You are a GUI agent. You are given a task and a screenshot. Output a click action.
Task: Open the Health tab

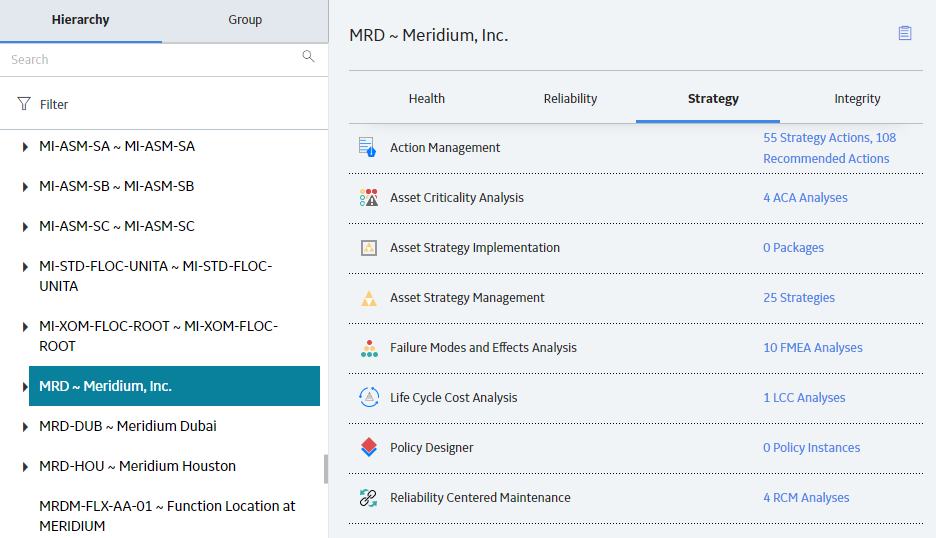click(426, 99)
